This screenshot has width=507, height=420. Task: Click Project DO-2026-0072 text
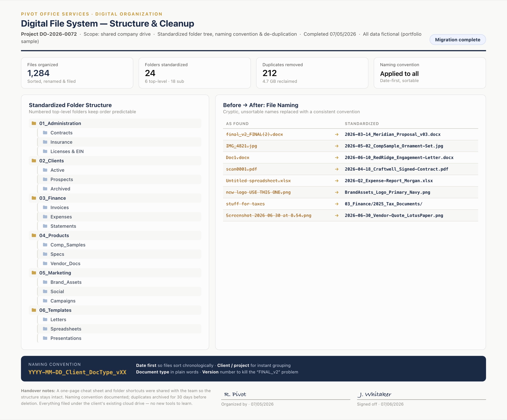click(x=49, y=34)
